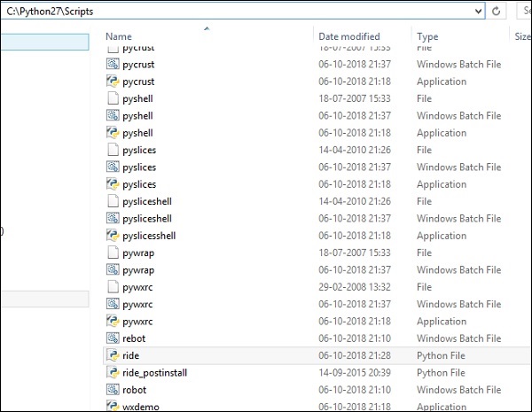Select the pywxrc Application icon
The width and height of the screenshot is (532, 412).
[x=113, y=322]
